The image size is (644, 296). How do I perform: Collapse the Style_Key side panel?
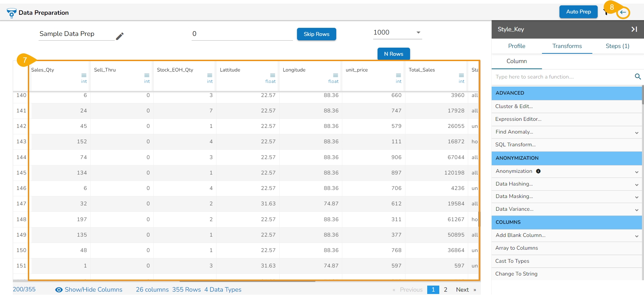[634, 29]
